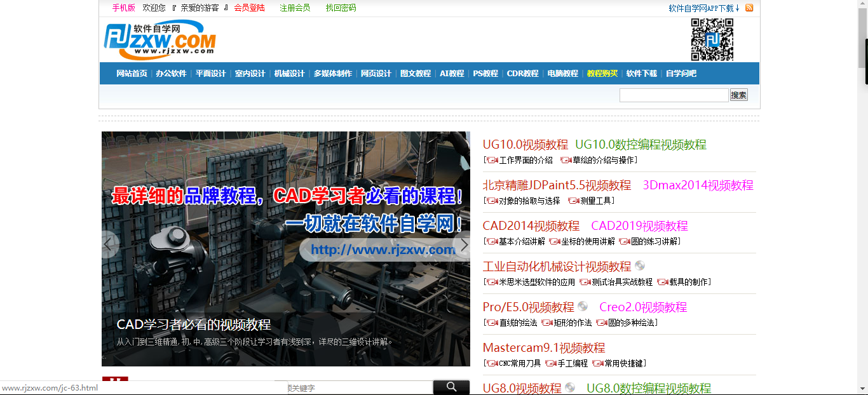
Task: Focus the top search text box
Action: [x=674, y=95]
